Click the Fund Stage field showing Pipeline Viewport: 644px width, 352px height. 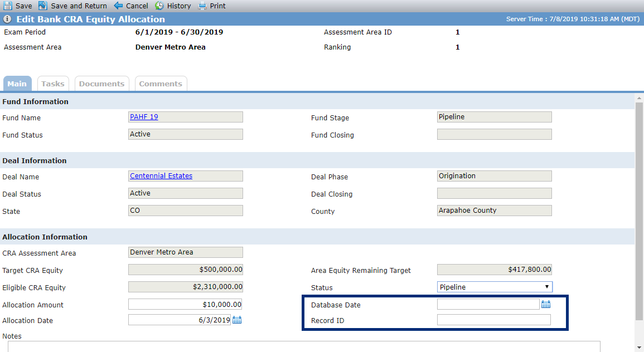point(495,117)
